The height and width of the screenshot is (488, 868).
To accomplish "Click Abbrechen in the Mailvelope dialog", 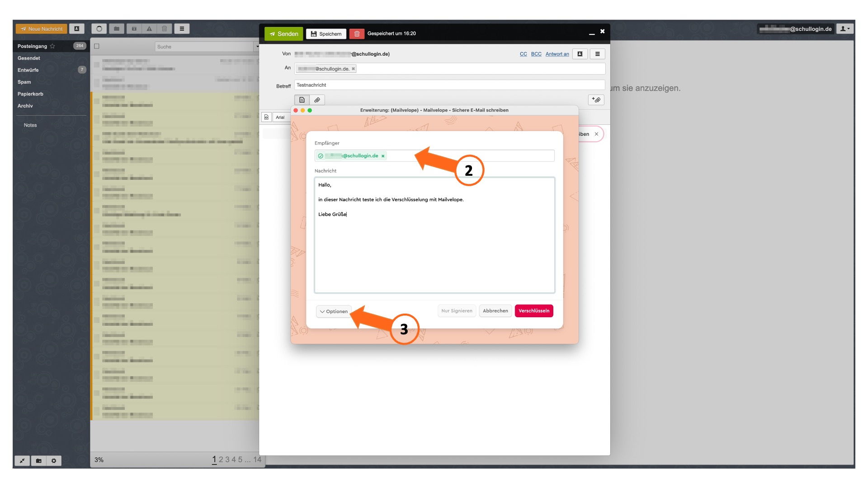I will point(495,311).
